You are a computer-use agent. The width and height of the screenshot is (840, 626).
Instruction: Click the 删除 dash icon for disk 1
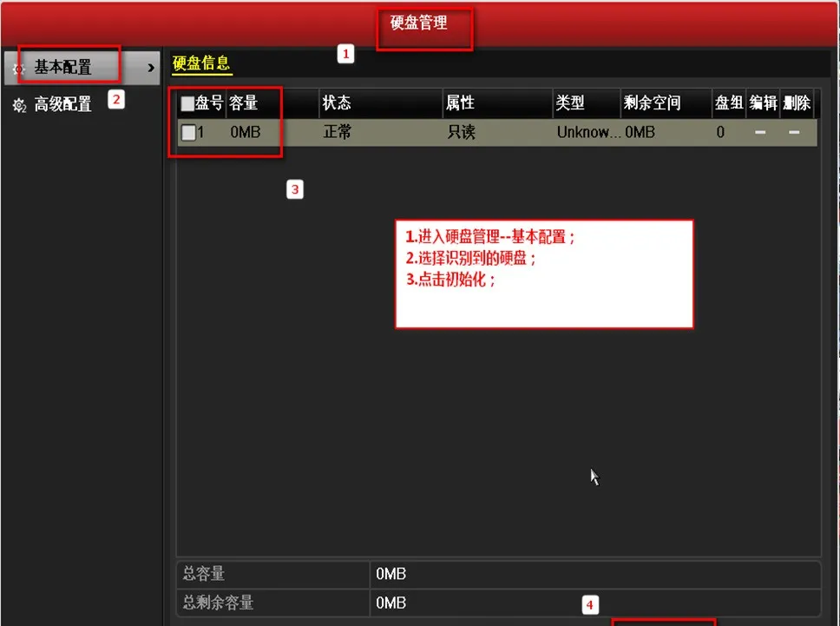point(792,132)
